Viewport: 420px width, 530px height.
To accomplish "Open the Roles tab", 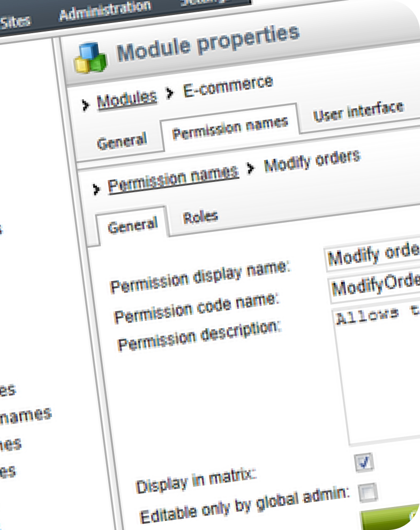I will coord(200,216).
